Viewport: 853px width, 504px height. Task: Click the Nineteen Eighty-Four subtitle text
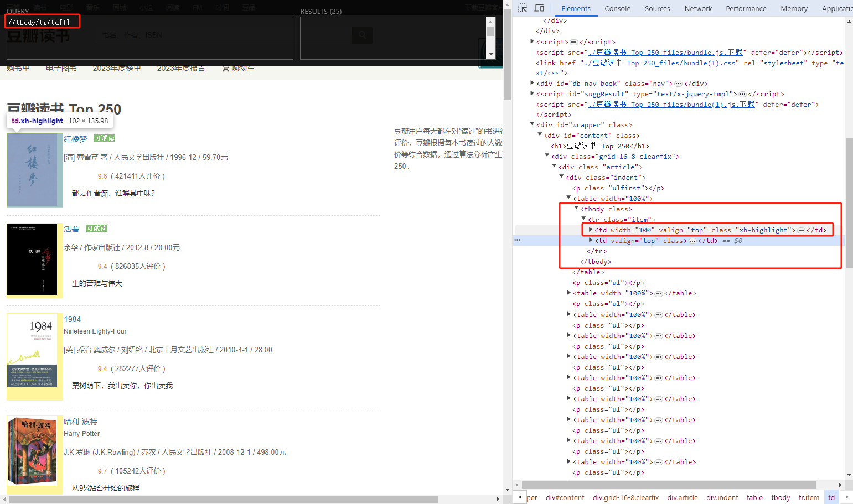point(95,331)
